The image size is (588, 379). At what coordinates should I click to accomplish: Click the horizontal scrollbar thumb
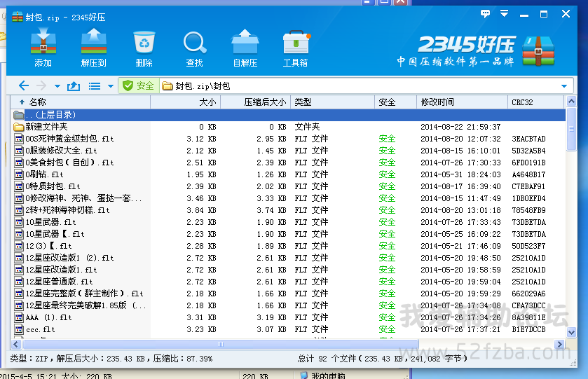click(221, 344)
